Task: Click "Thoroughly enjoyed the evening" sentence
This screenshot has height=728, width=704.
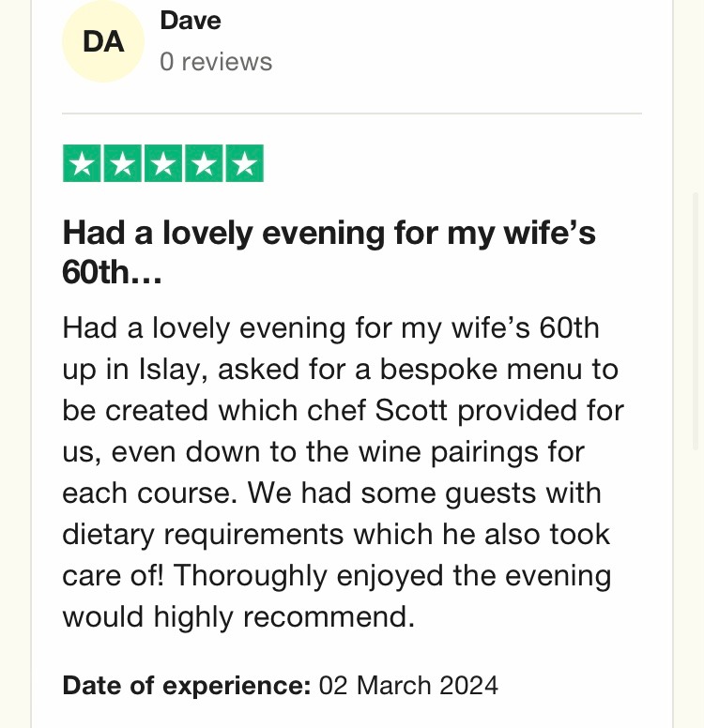Action: pos(392,576)
